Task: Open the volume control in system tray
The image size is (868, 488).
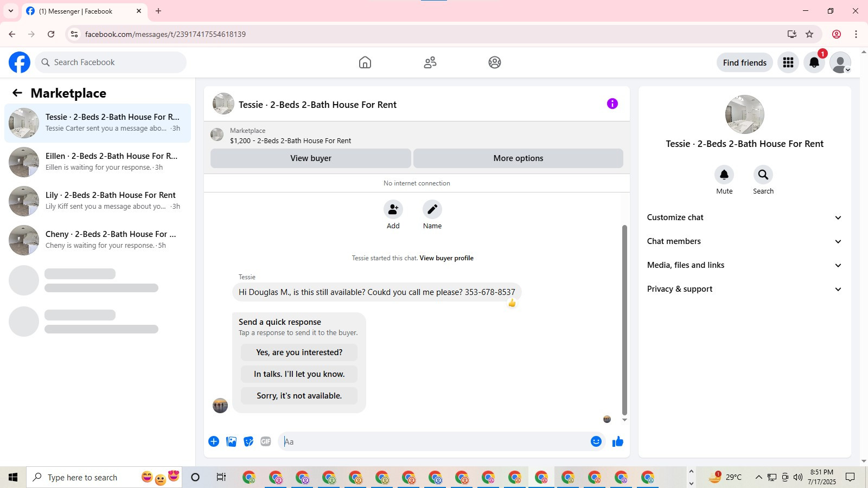Action: 797,477
